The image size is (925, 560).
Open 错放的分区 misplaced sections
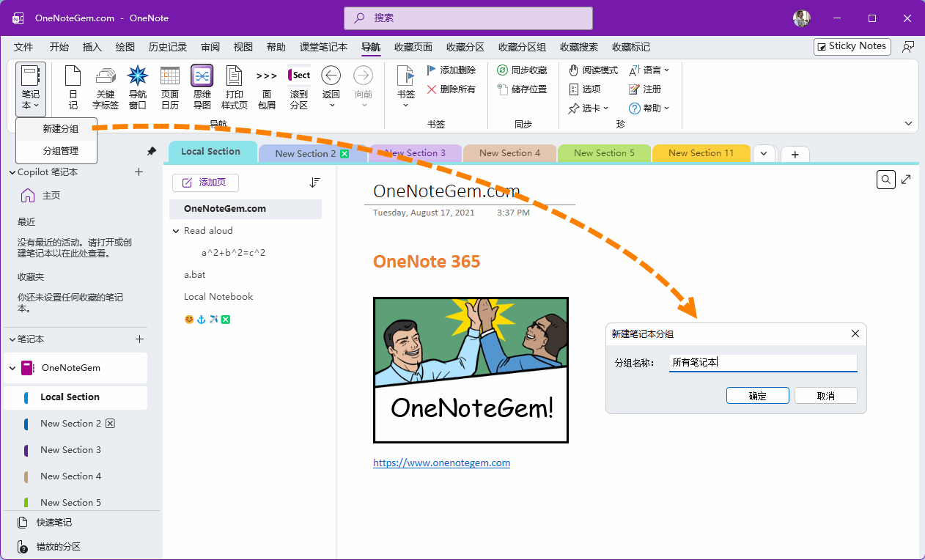pos(49,547)
